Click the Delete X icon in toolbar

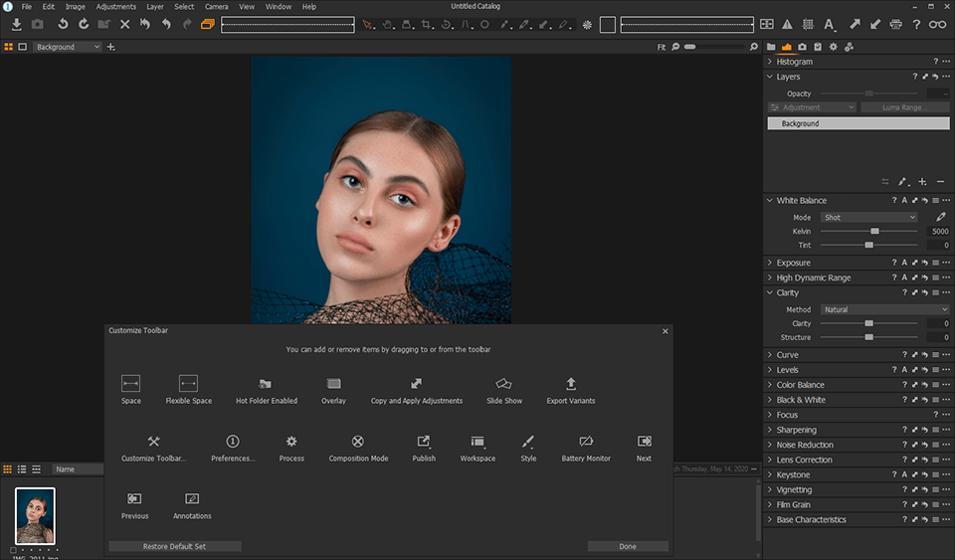(125, 24)
